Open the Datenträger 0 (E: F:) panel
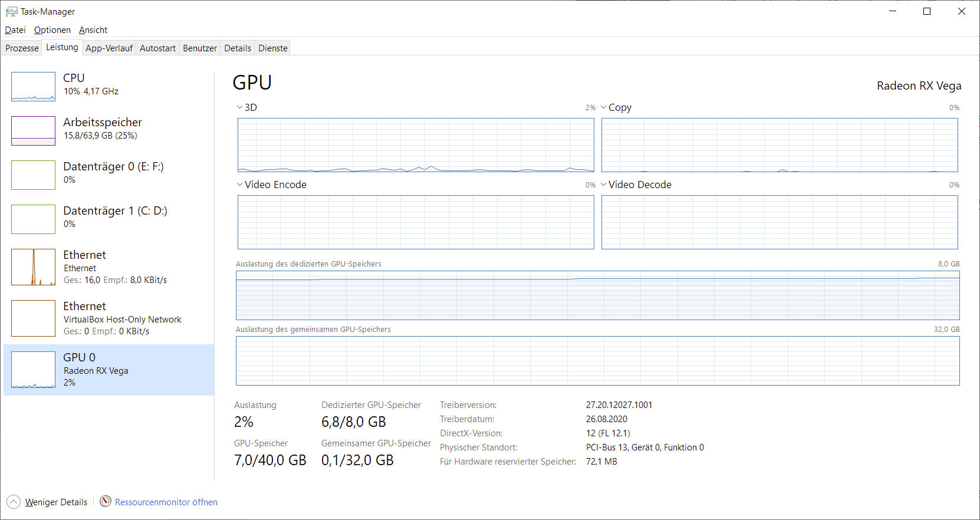The width and height of the screenshot is (980, 520). (x=112, y=173)
